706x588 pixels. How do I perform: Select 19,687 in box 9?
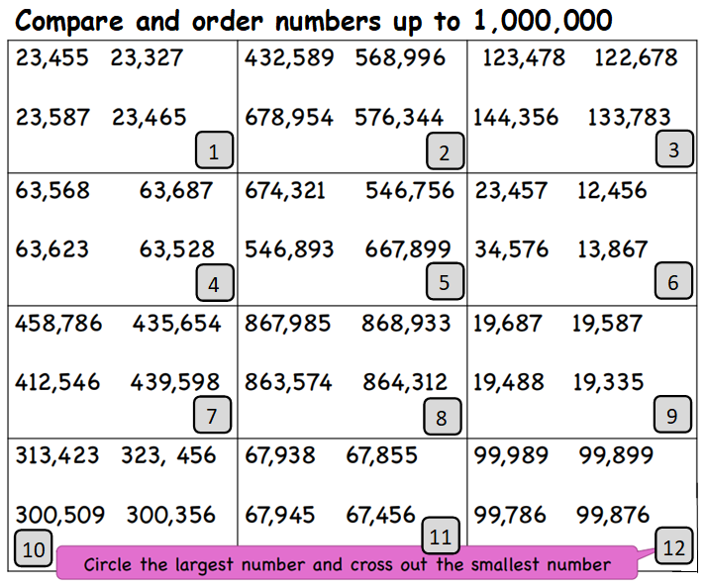coord(508,324)
